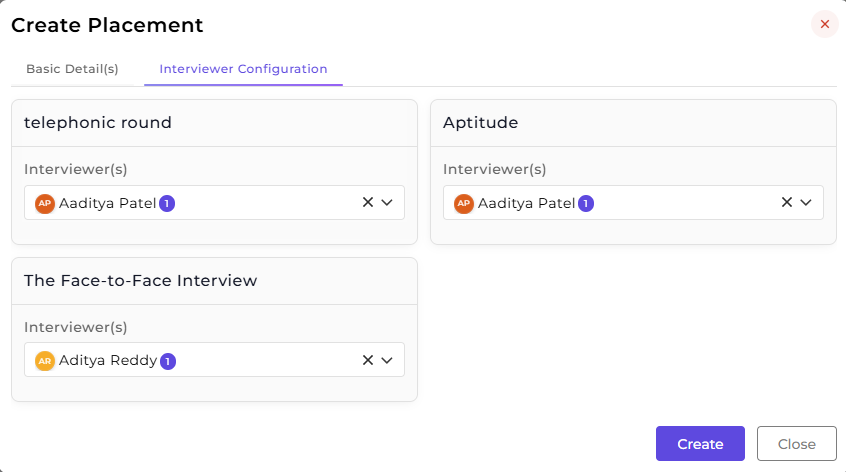Click count badge beside Aptitude Aaditya Patel

[x=586, y=203]
